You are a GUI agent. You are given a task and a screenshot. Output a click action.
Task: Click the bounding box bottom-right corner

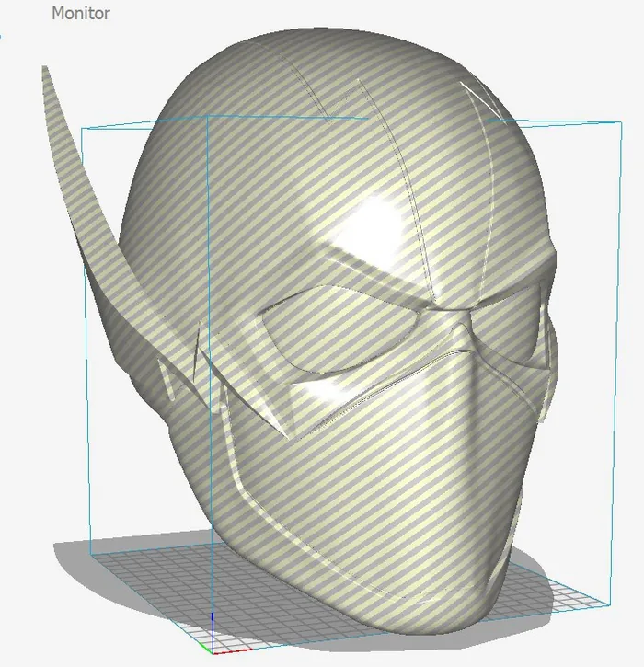pyautogui.click(x=610, y=604)
